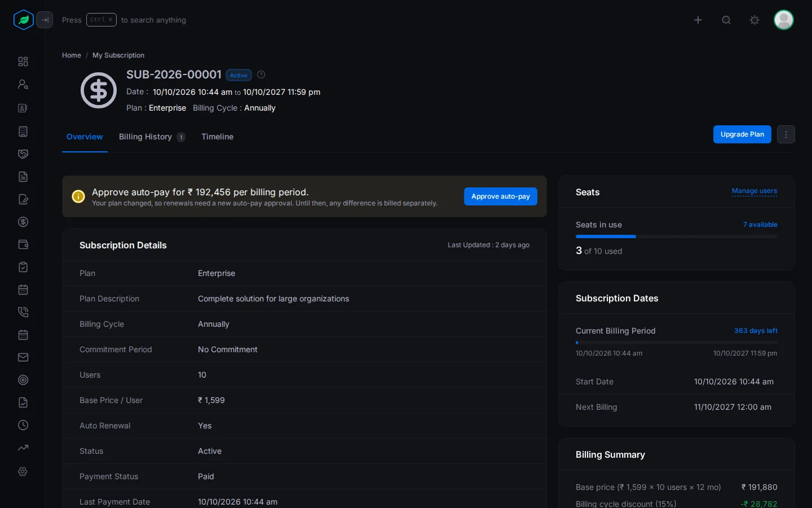
Task: Open the dollar coin icon in sidebar
Action: 23,222
